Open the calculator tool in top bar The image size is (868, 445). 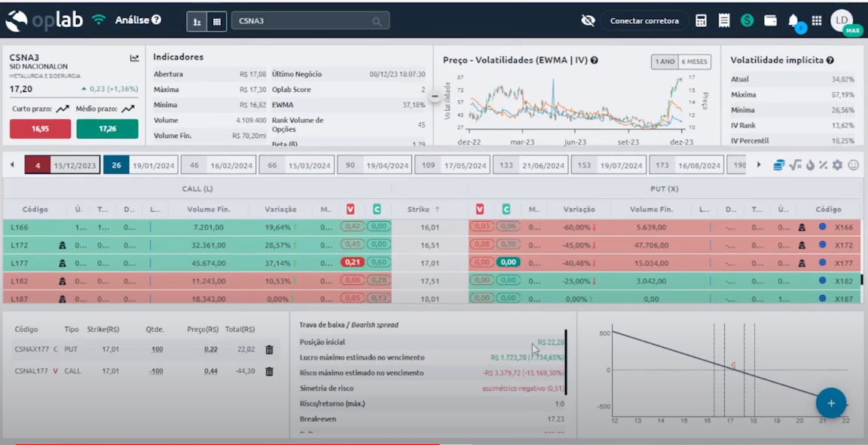701,21
